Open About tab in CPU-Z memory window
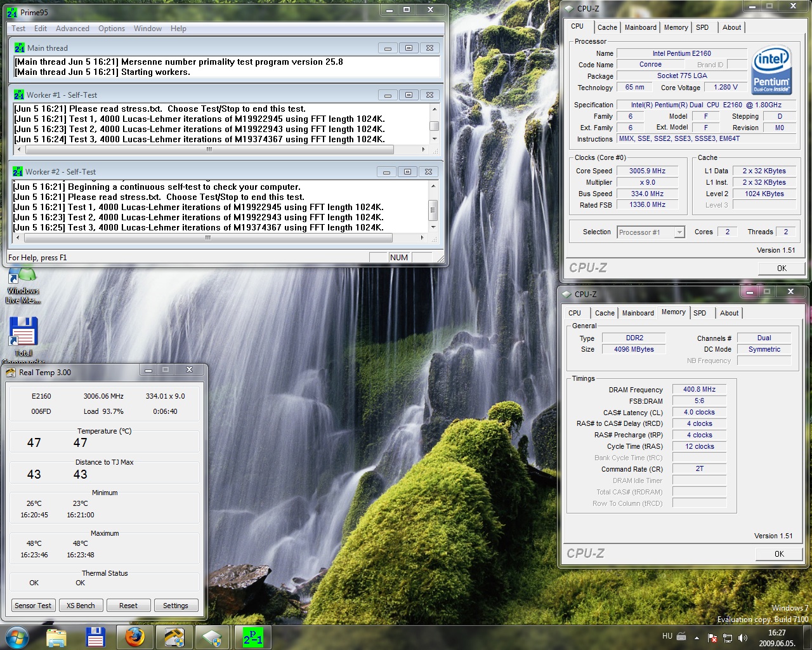This screenshot has height=650, width=812. point(729,313)
